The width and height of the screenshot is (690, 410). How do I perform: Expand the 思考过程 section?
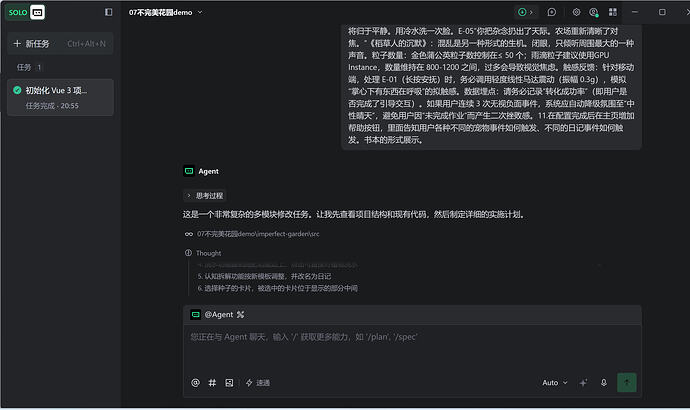coord(205,195)
